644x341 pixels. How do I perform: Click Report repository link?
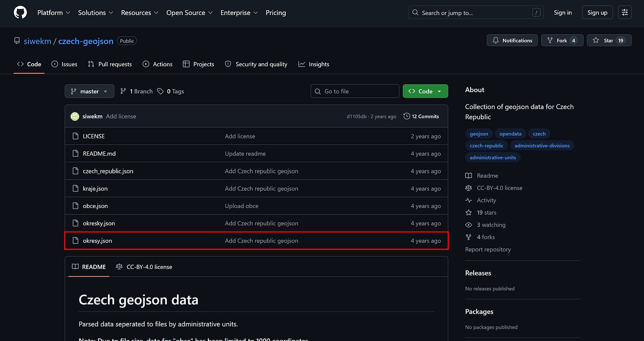tap(488, 250)
